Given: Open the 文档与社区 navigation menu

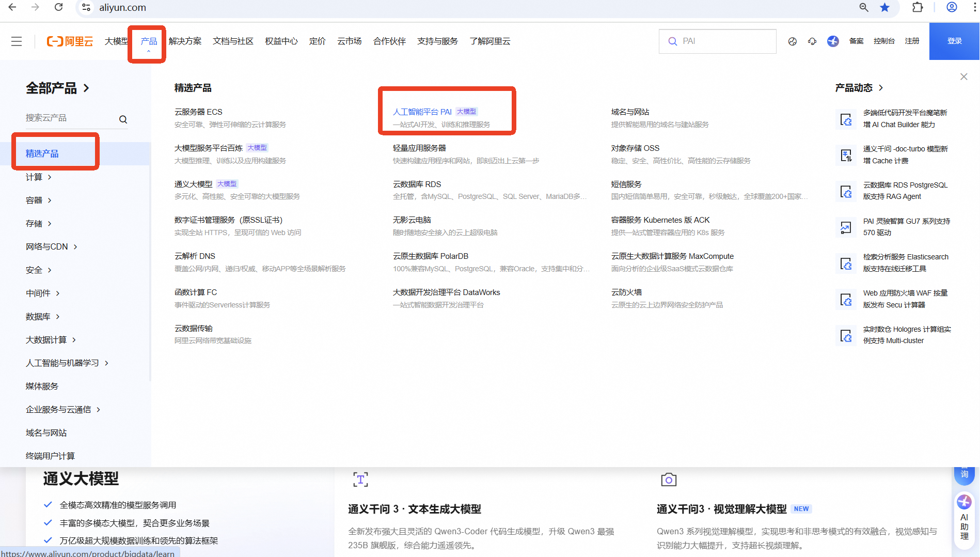Looking at the screenshot, I should (x=233, y=41).
